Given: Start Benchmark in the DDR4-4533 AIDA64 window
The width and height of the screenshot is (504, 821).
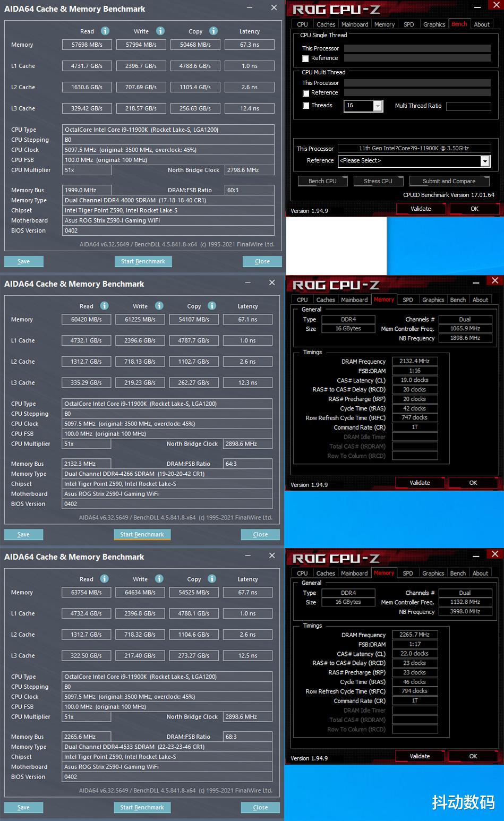Looking at the screenshot, I should coord(142,807).
